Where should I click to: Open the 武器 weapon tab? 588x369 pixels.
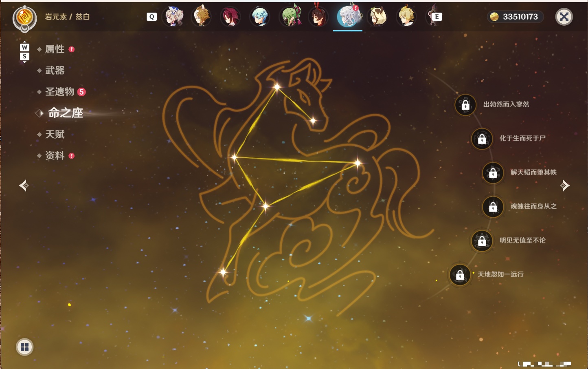tap(55, 71)
